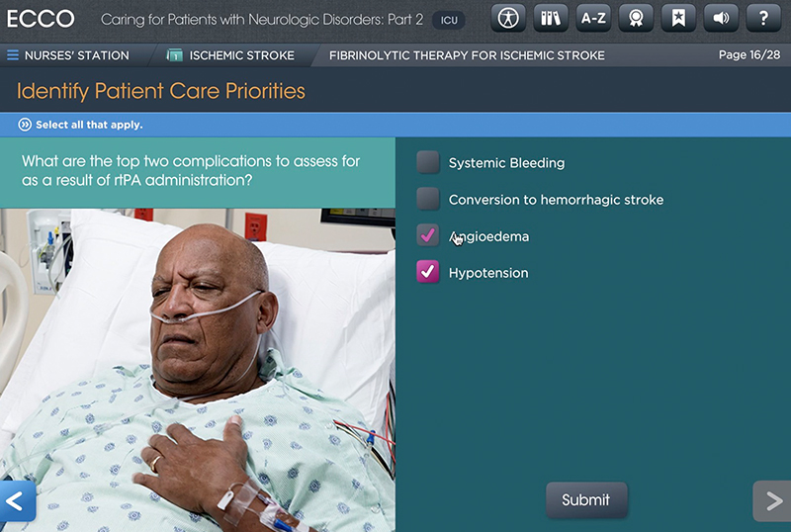Viewport: 791px width, 532px height.
Task: Uncheck the Hypotension checkbox
Action: 428,273
